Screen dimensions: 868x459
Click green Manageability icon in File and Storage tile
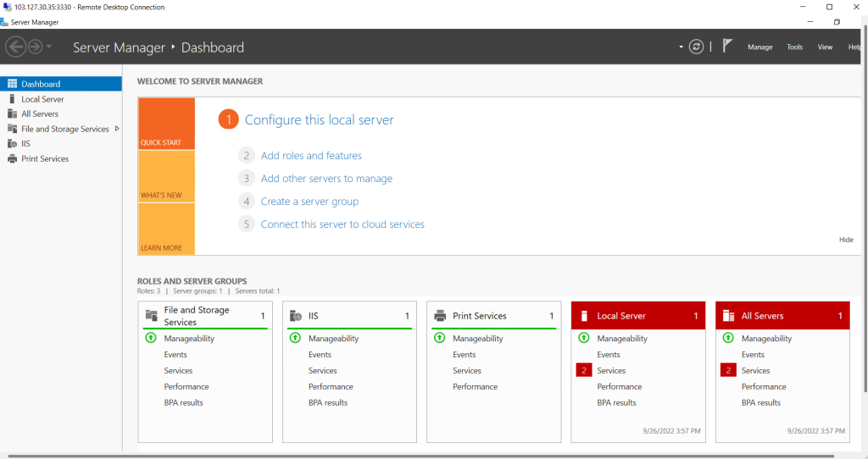coord(151,338)
